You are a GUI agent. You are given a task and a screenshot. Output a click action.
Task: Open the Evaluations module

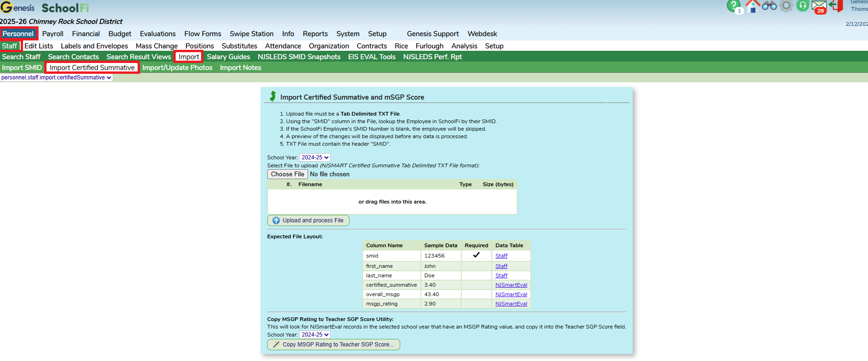158,34
